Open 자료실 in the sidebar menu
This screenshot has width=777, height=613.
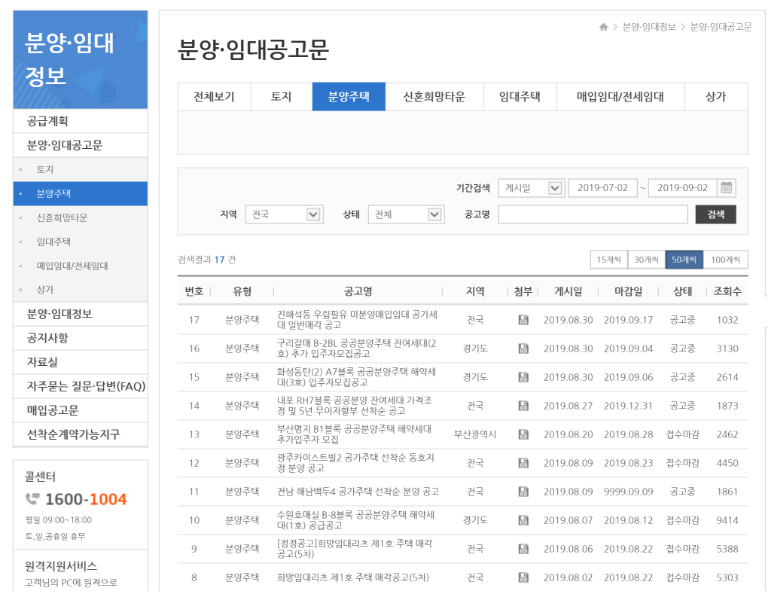(80, 362)
